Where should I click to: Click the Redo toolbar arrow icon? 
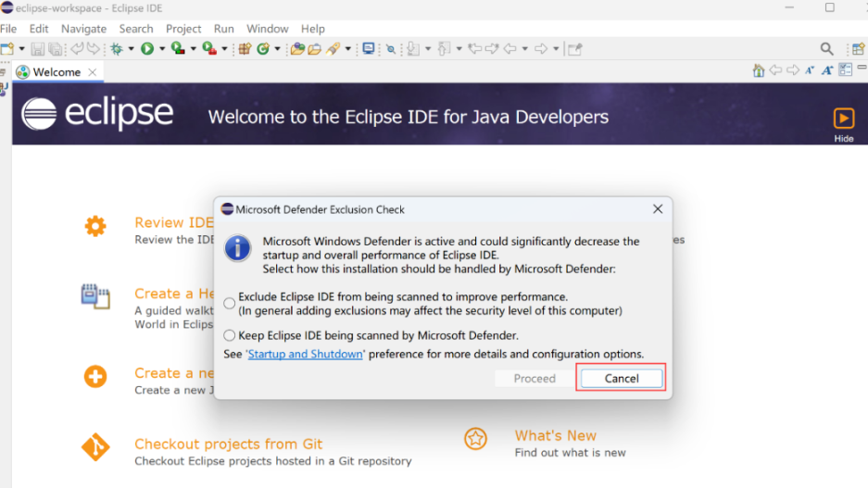pyautogui.click(x=94, y=49)
